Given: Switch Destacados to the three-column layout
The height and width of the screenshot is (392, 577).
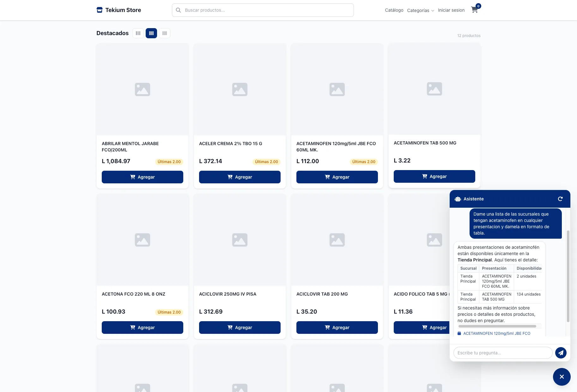Looking at the screenshot, I should click(x=138, y=33).
